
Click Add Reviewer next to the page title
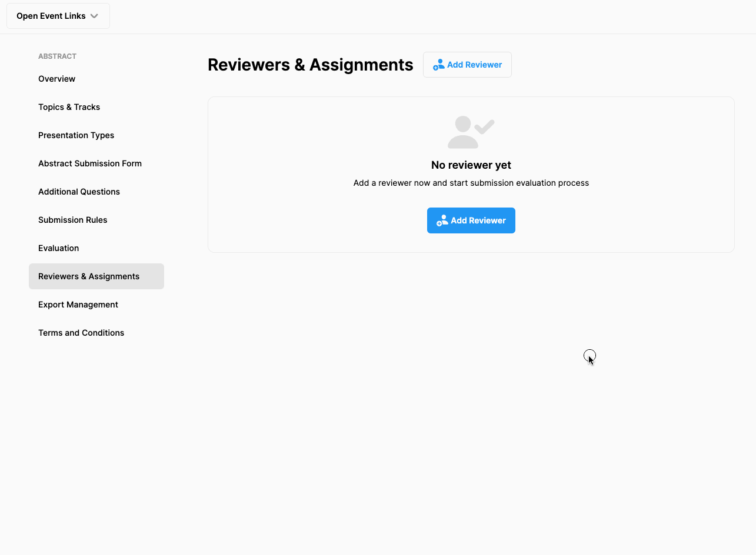point(467,65)
